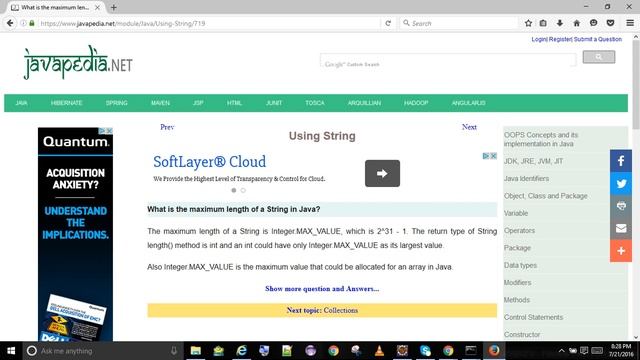This screenshot has width=640, height=360.
Task: Click the Register link
Action: (x=560, y=39)
